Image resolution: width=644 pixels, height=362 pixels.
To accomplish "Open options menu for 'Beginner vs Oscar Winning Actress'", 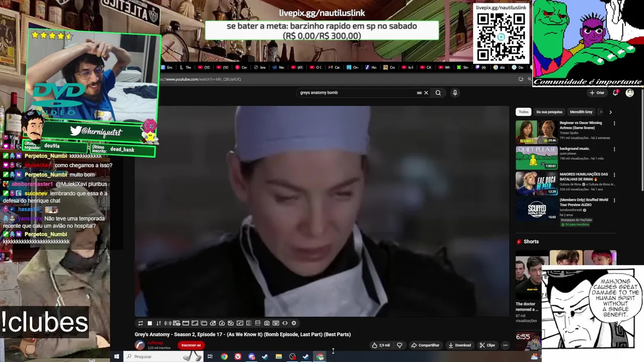I will point(614,123).
